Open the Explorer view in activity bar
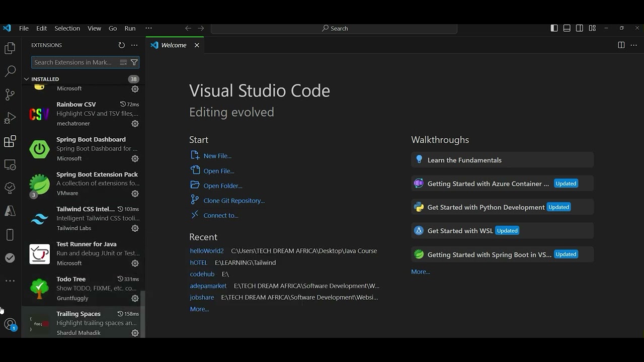This screenshot has width=644, height=362. click(10, 48)
